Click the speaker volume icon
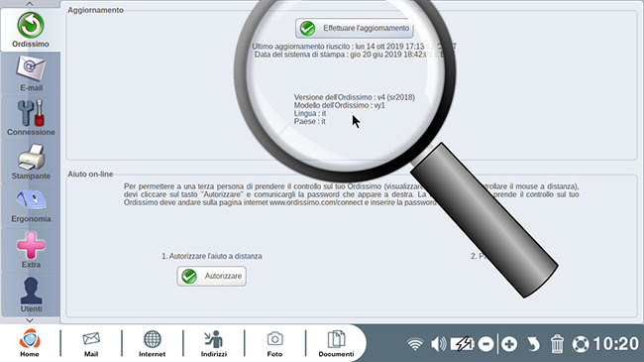 439,344
